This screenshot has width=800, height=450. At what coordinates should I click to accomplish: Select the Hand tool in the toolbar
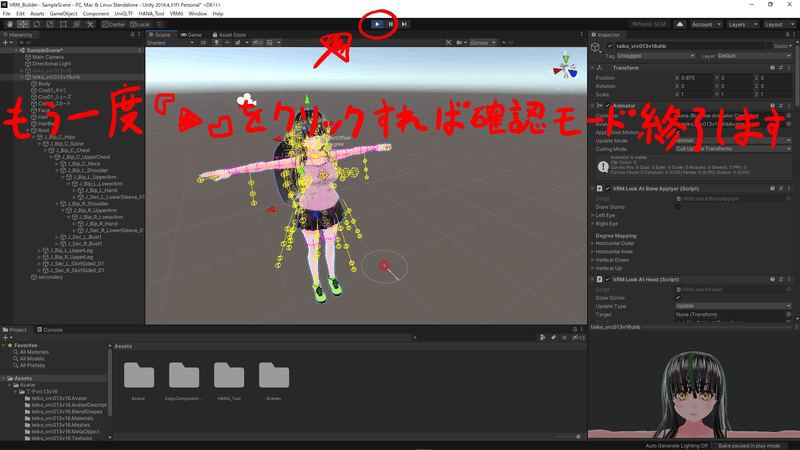pos(10,24)
